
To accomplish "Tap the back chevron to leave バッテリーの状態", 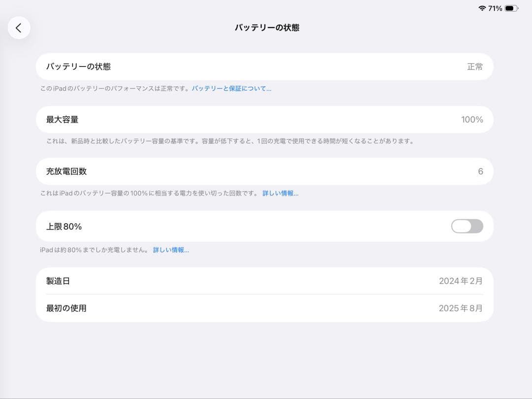I will (x=19, y=28).
